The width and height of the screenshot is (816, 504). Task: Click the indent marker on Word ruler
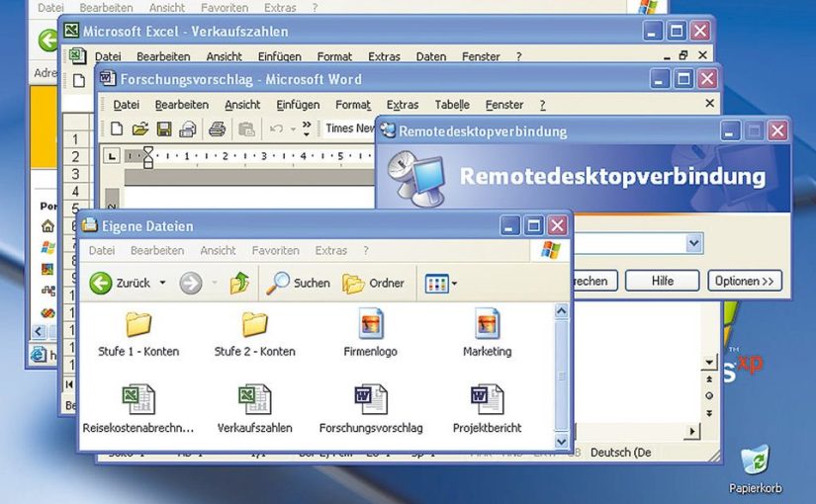[148, 156]
